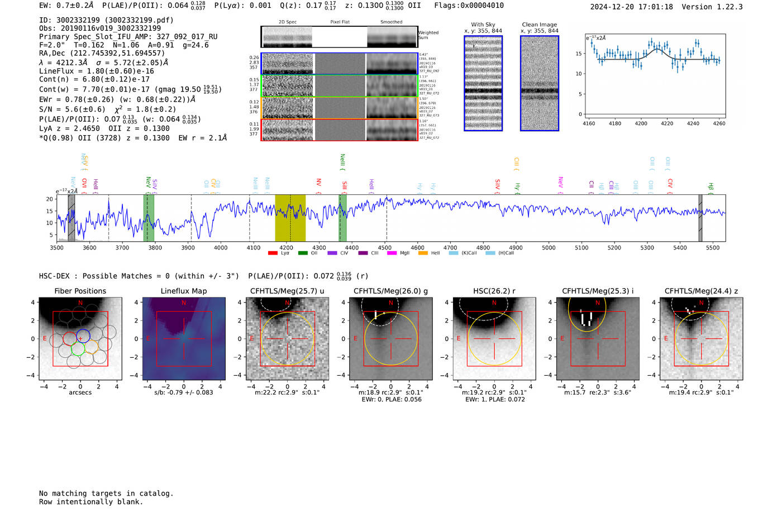Open the Fiber Positions image panel

coord(80,339)
